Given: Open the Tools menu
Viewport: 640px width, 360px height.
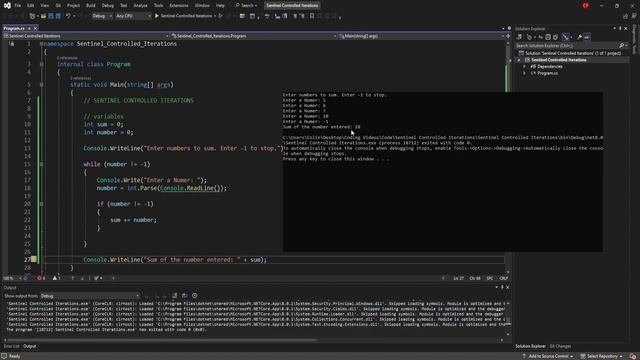Looking at the screenshot, I should (158, 6).
